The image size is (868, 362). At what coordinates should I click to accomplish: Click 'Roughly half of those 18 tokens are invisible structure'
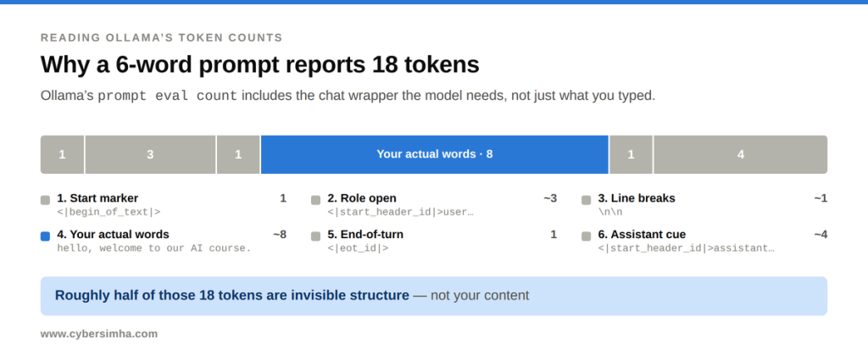pyautogui.click(x=232, y=296)
